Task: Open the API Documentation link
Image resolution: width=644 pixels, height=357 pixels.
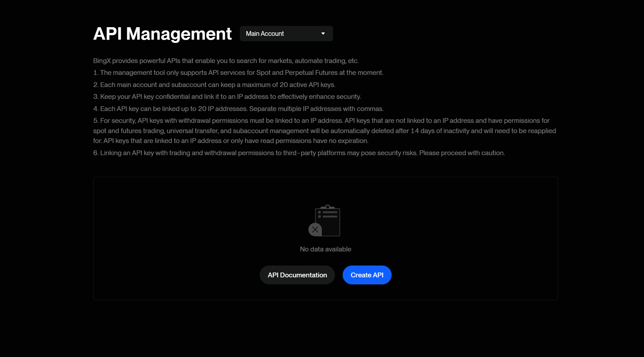Action: click(297, 275)
